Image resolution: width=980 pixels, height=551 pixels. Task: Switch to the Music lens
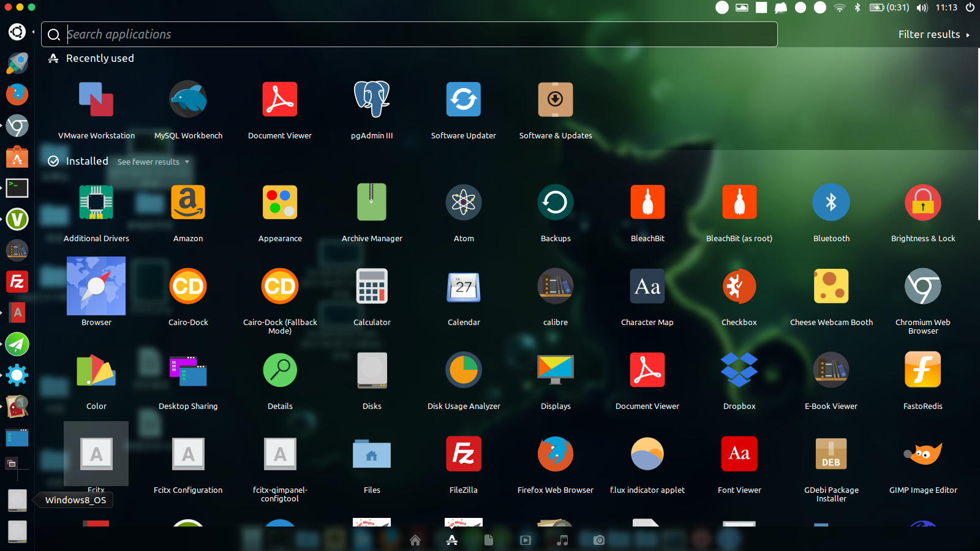[562, 540]
